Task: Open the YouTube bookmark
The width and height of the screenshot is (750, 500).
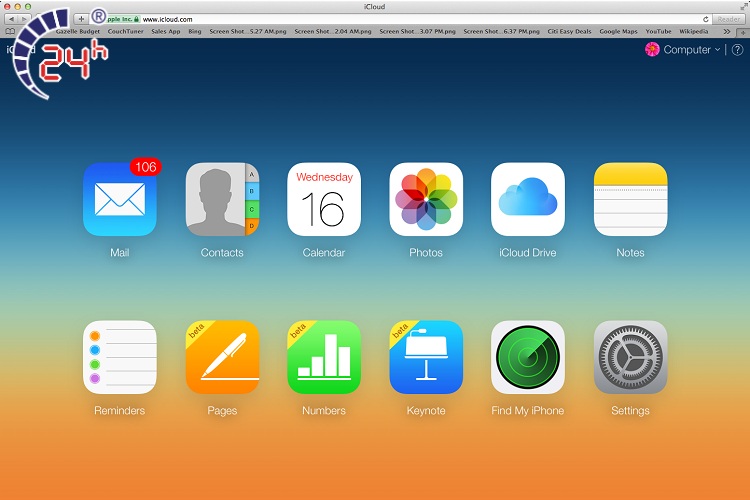Action: (x=658, y=32)
